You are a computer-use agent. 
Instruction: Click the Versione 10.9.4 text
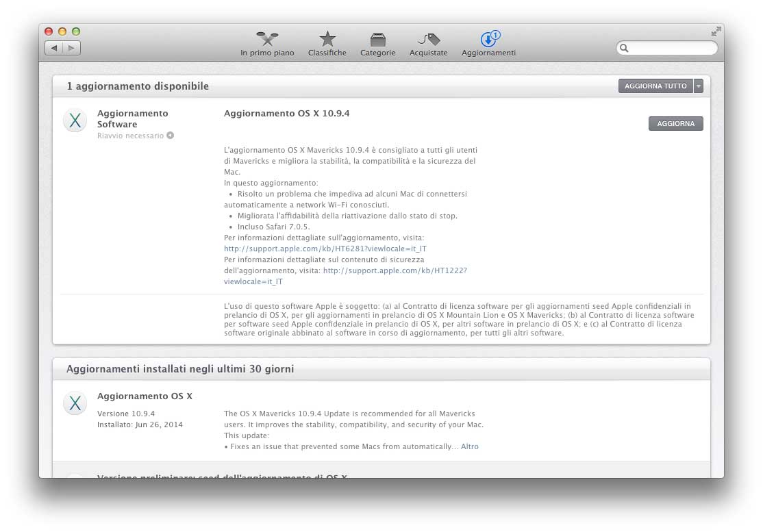[x=126, y=414]
